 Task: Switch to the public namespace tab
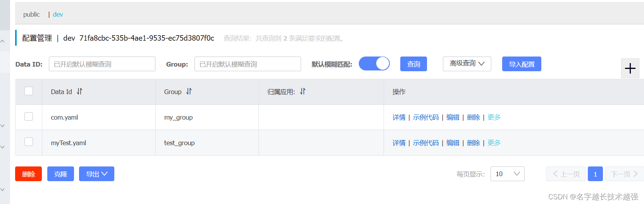tap(31, 14)
